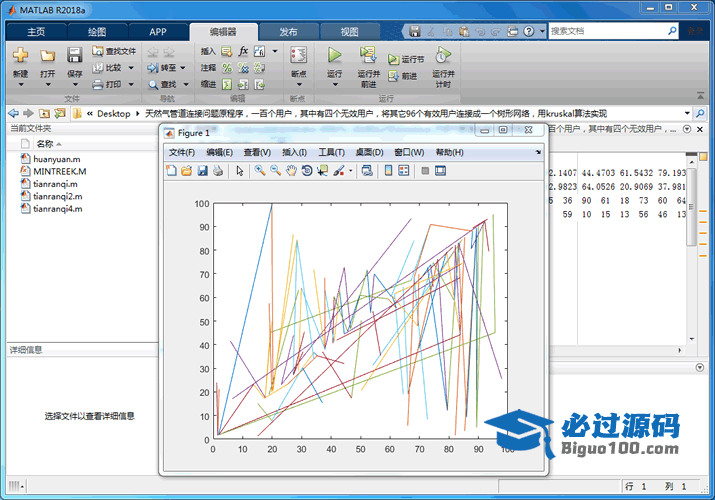Toggle the insert colorbar icon
This screenshot has width=715, height=500.
coord(389,171)
